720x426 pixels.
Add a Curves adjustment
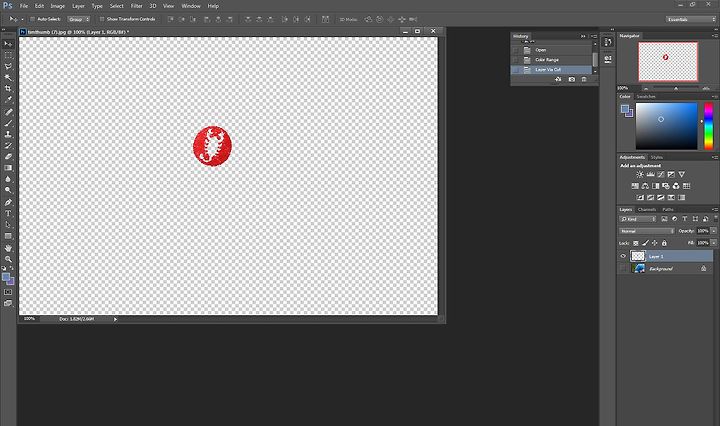tap(661, 174)
